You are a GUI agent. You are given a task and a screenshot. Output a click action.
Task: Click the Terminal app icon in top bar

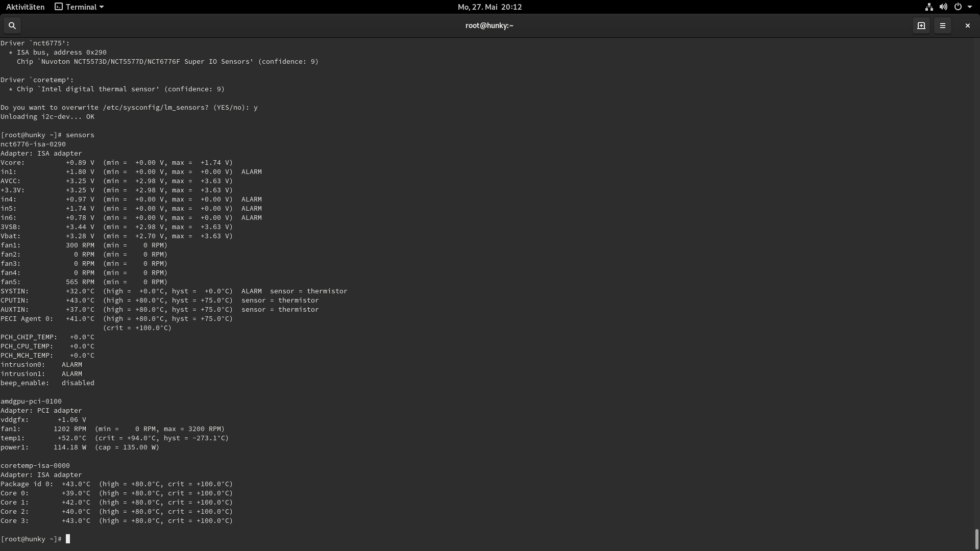[59, 7]
